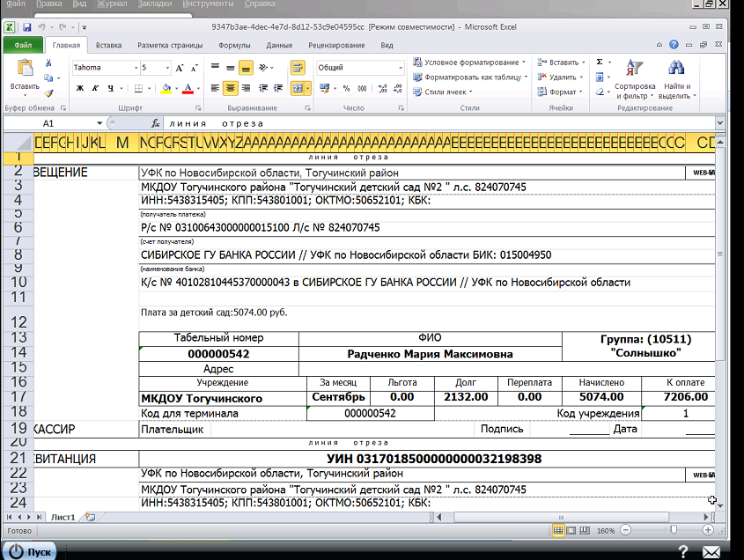
Task: Toggle center text alignment
Action: (x=230, y=88)
